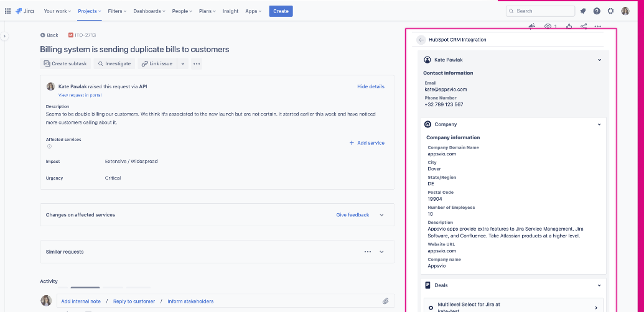Click the Create button
The width and height of the screenshot is (644, 312).
coord(281,11)
